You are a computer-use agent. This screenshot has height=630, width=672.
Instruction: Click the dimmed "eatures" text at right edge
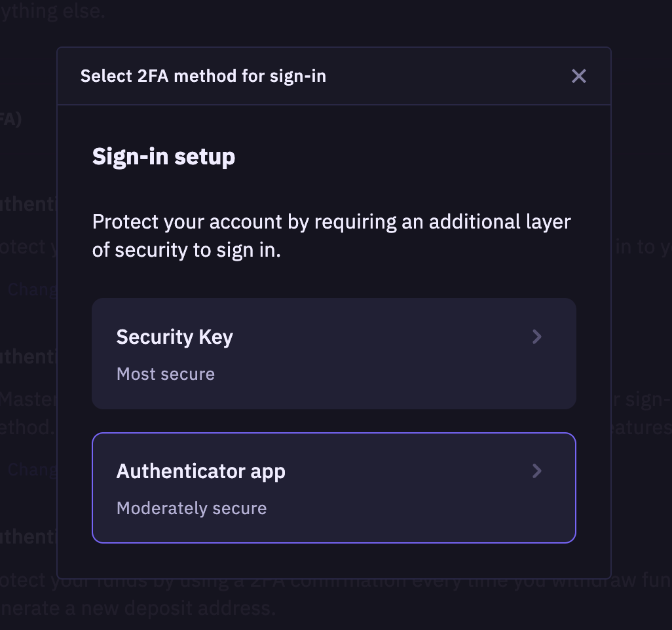click(640, 428)
